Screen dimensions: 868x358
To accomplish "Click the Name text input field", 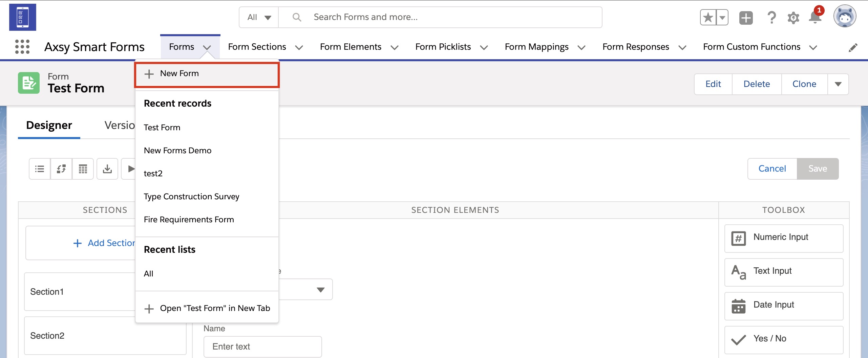I will tap(262, 346).
